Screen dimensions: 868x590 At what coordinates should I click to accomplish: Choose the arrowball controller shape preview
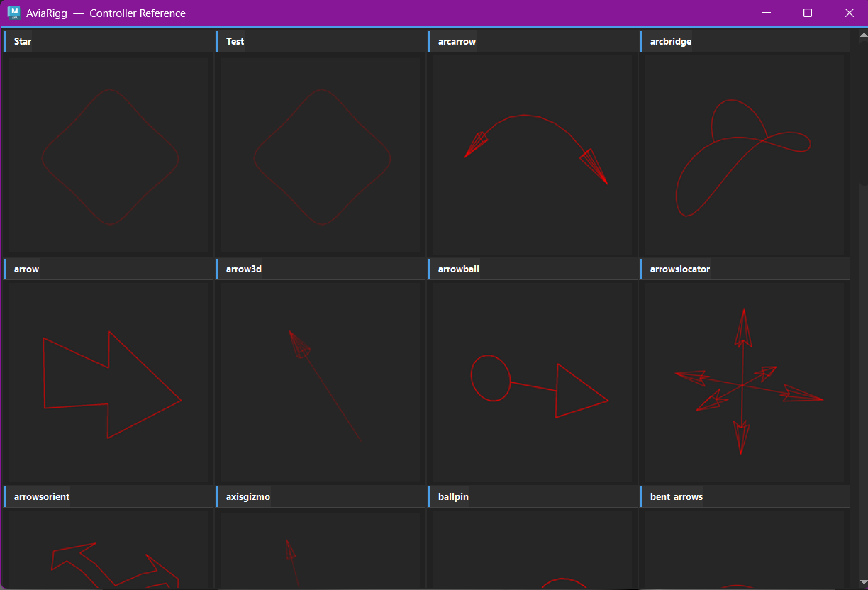tap(532, 382)
